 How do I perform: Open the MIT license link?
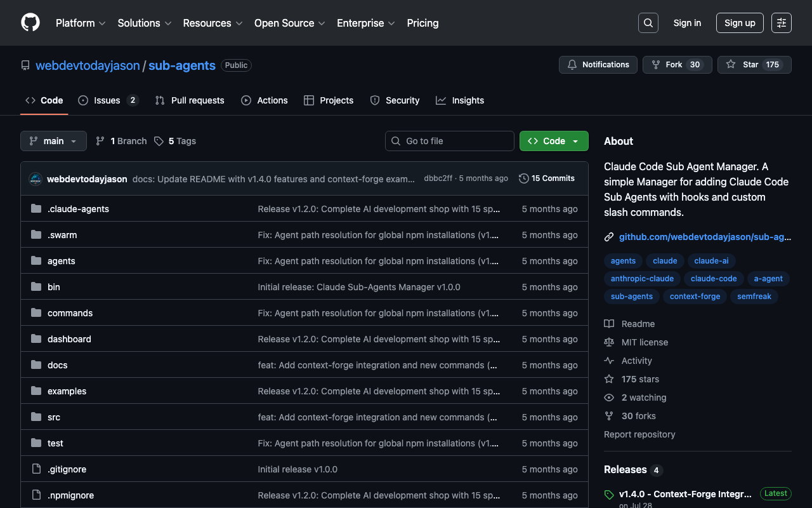[645, 342]
